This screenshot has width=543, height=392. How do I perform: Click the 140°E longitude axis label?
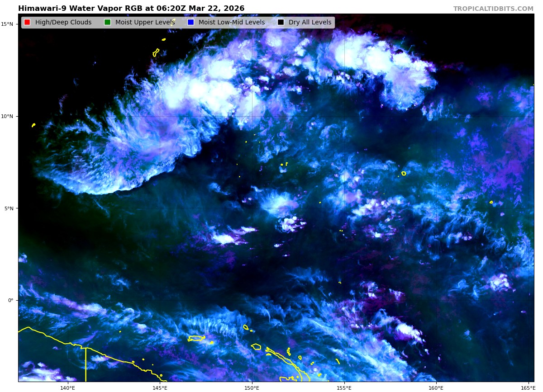coord(67,387)
